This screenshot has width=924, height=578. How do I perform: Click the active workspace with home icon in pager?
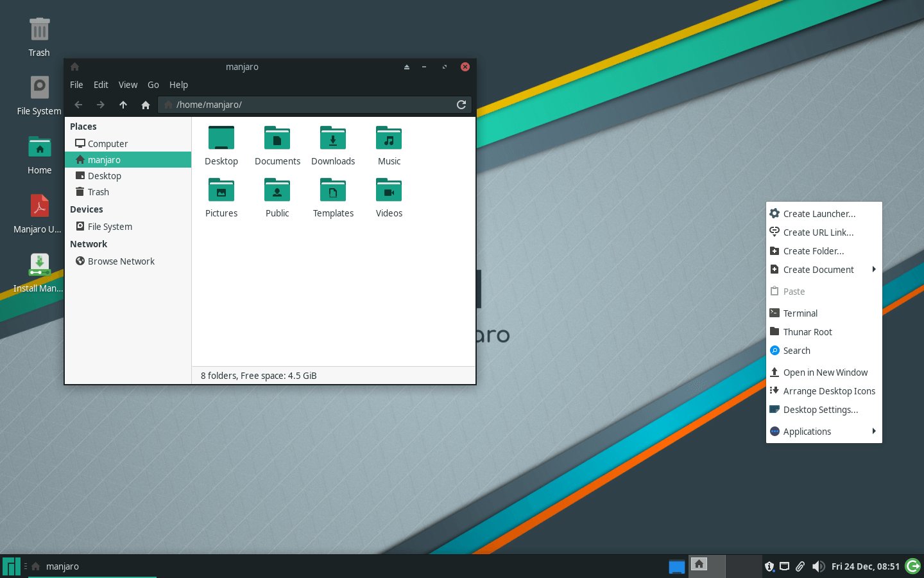point(707,566)
